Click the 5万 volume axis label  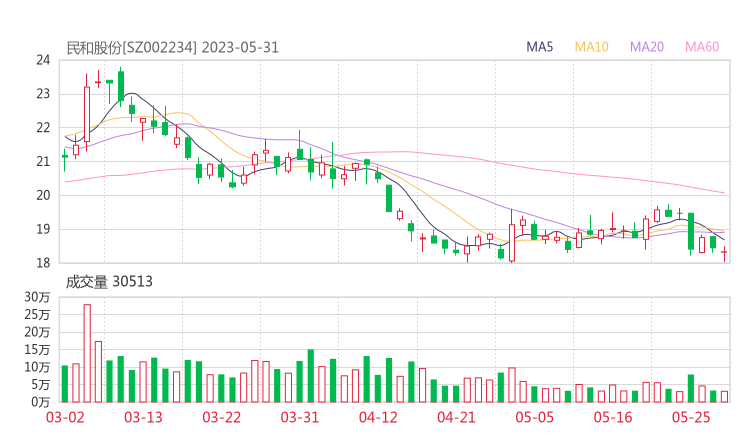[x=41, y=385]
